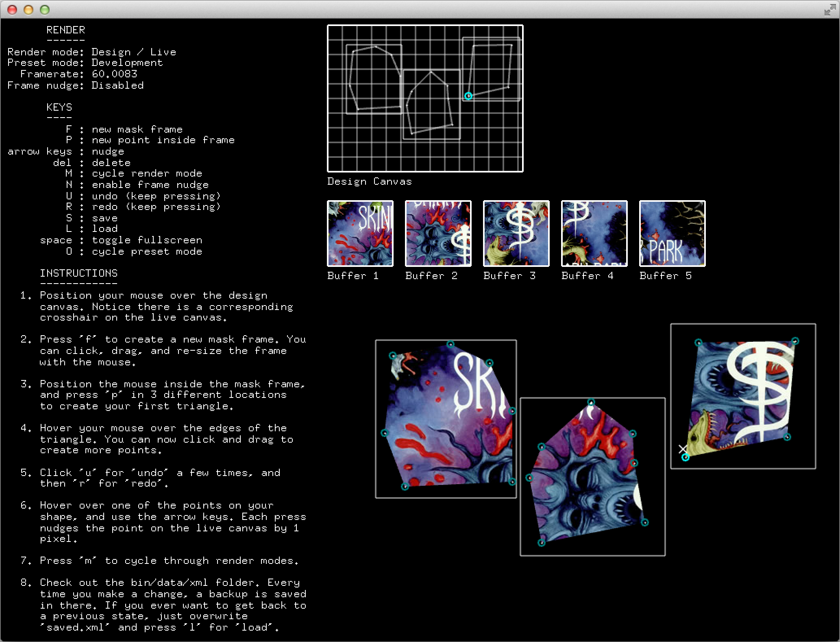The width and height of the screenshot is (840, 642).
Task: Click the 'Render mode: Design / Live' line
Action: coord(92,52)
